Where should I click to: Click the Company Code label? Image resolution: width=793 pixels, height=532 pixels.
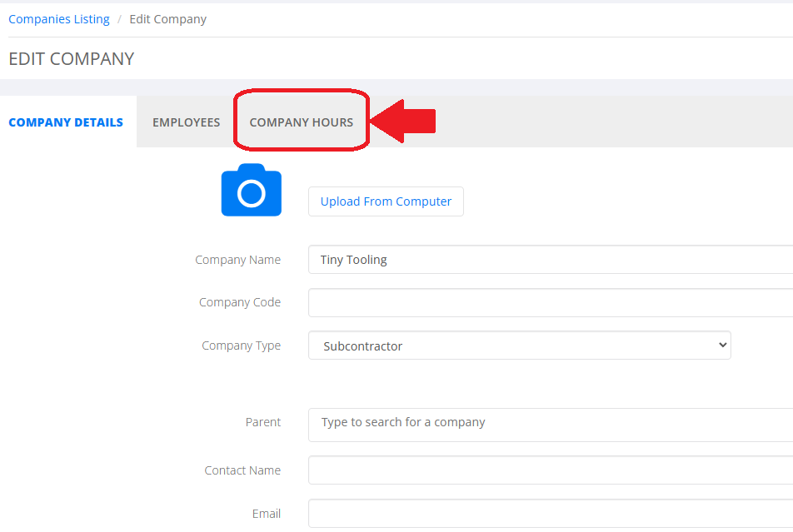(x=240, y=302)
